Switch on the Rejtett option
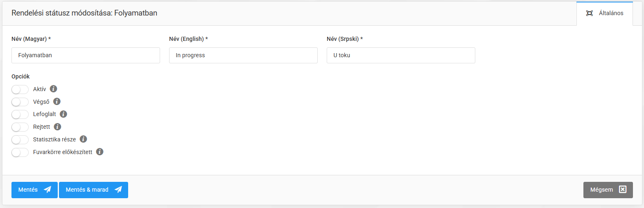 [x=20, y=127]
